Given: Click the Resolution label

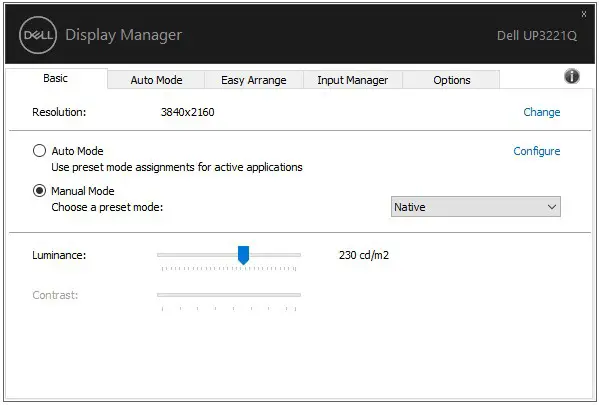Looking at the screenshot, I should [59, 112].
